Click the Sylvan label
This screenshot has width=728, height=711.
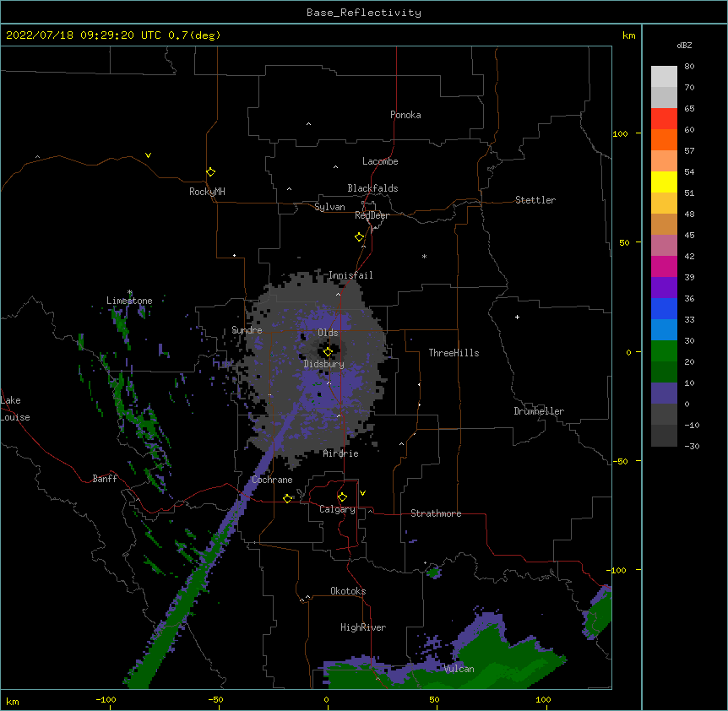click(x=329, y=207)
